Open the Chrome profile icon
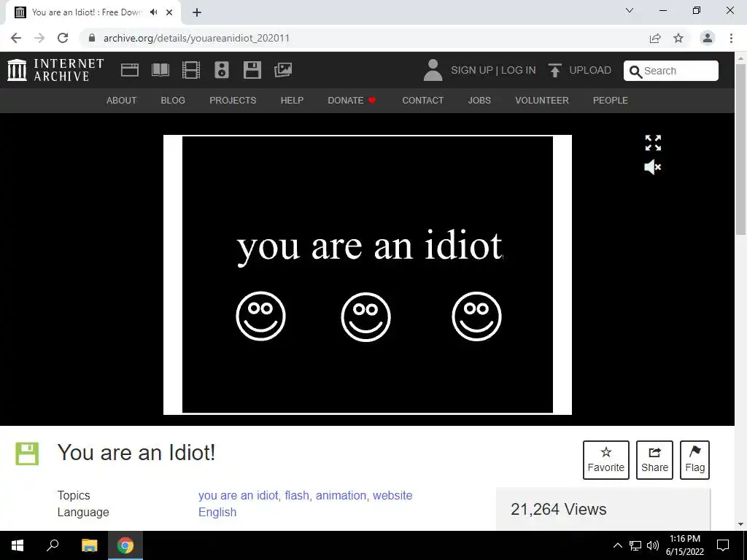 tap(708, 38)
